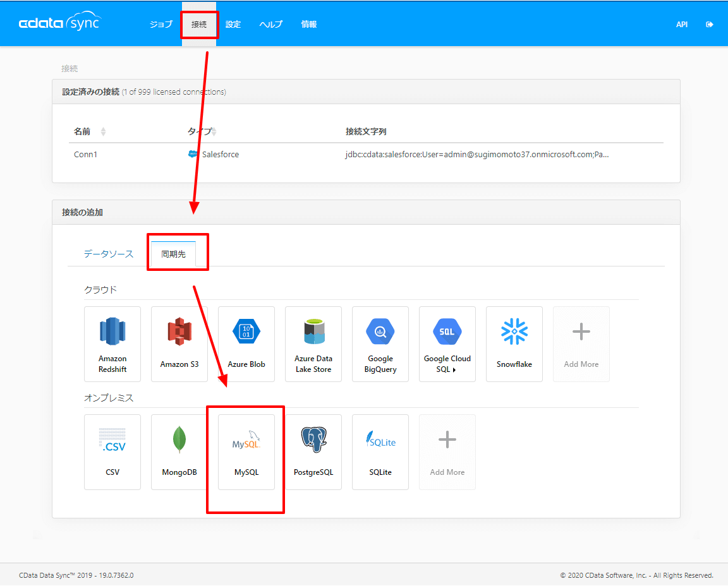Select the Amazon Redshift destination
The image size is (728, 586).
click(x=112, y=344)
